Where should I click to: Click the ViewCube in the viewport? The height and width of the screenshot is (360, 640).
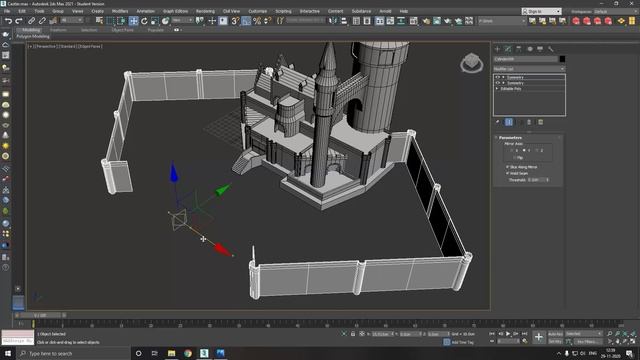tap(471, 63)
